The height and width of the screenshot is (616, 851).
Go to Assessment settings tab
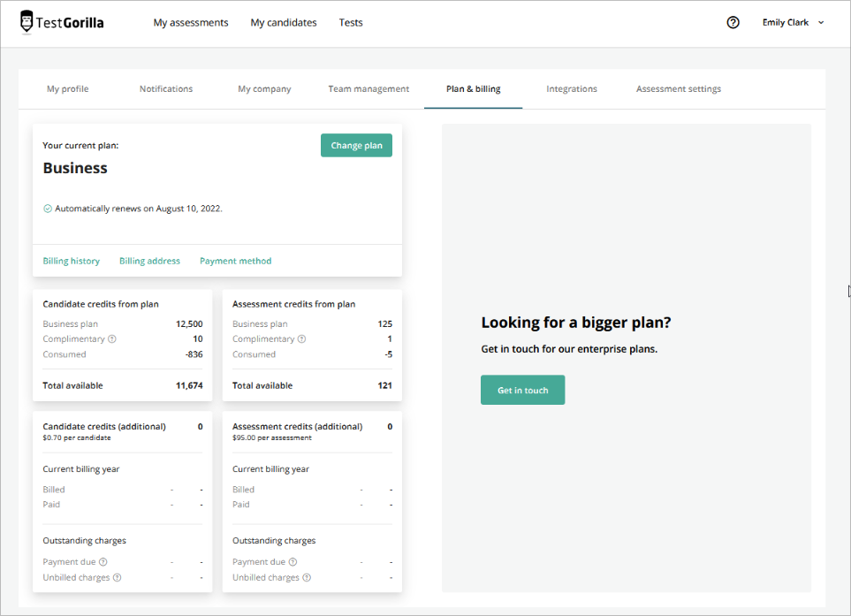(x=679, y=89)
